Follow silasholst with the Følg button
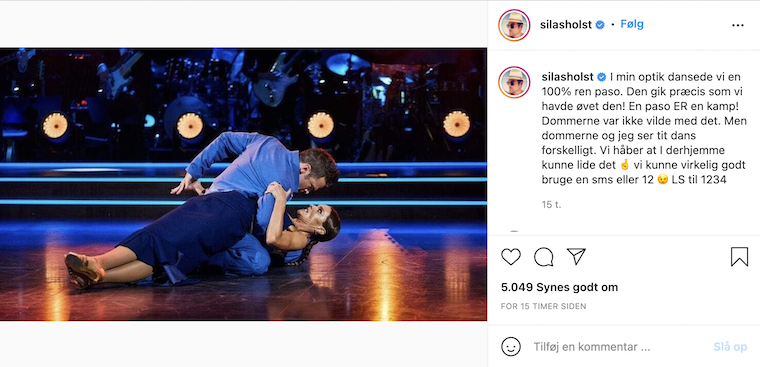 click(x=632, y=24)
